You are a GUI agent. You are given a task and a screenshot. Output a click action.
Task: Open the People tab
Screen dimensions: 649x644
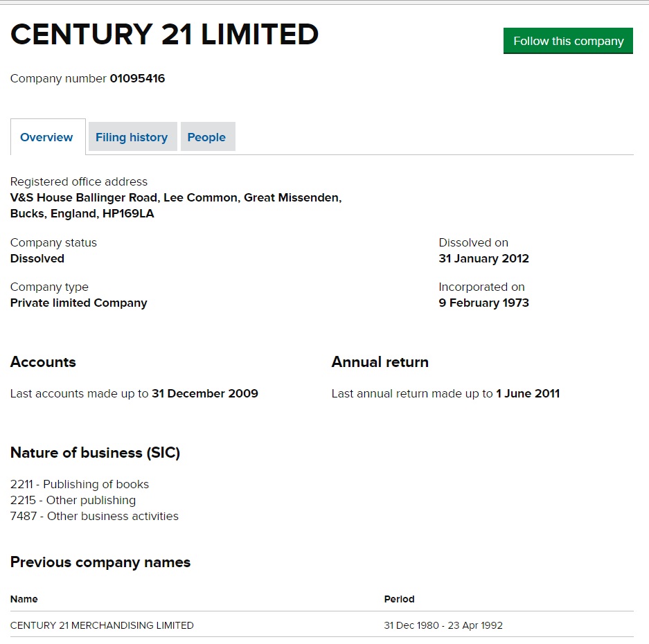pos(206,137)
